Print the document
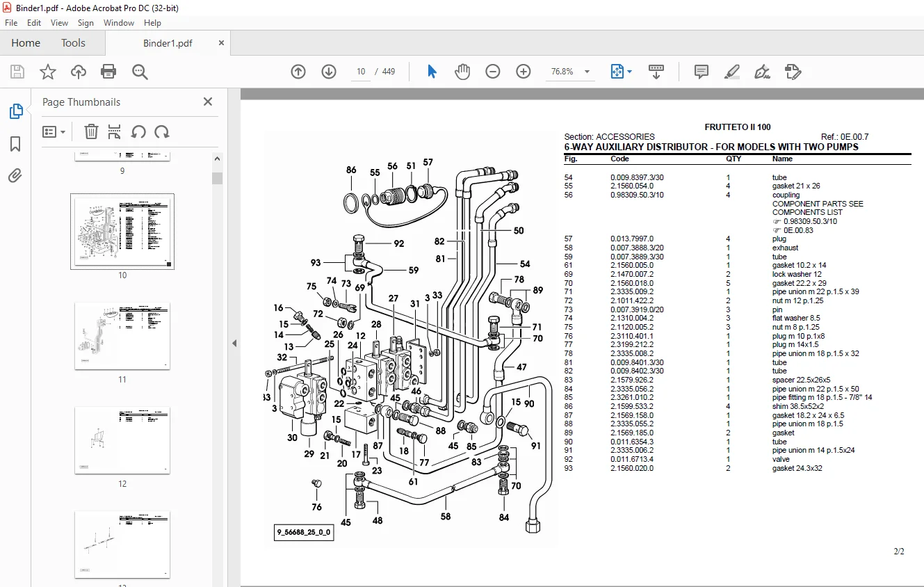 point(108,72)
